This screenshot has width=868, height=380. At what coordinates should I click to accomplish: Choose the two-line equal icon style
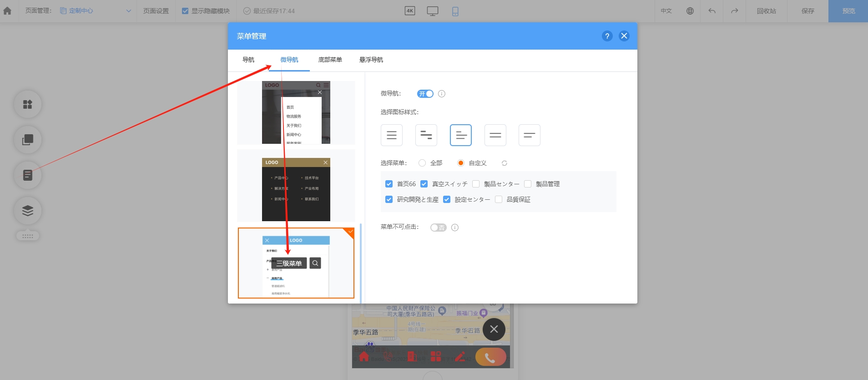(495, 135)
